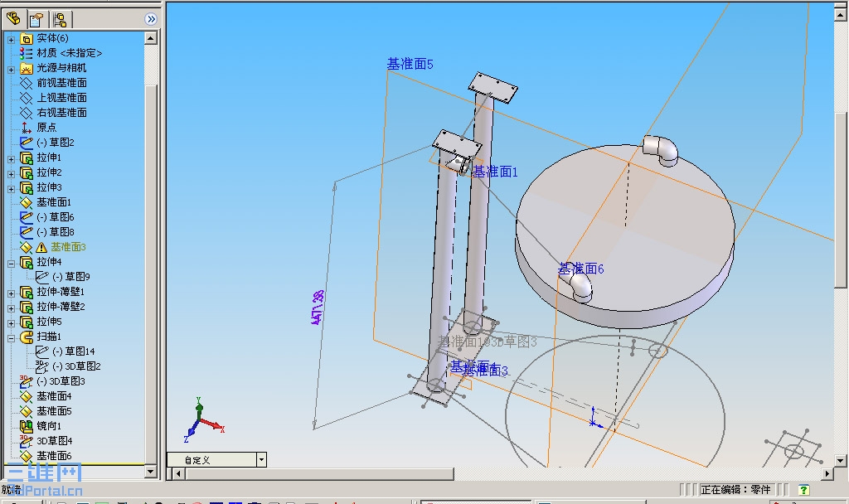Select 基准面4 in the feature tree
The height and width of the screenshot is (504, 849).
(x=54, y=396)
